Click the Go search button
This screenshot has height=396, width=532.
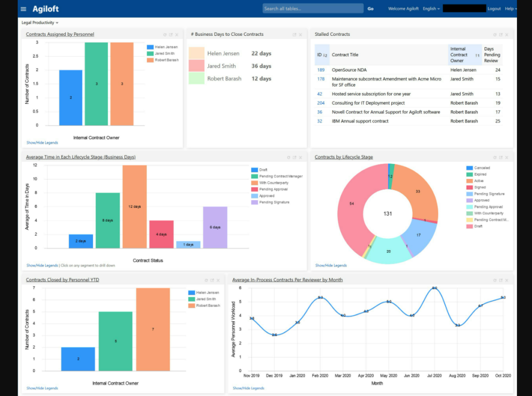[x=370, y=8]
